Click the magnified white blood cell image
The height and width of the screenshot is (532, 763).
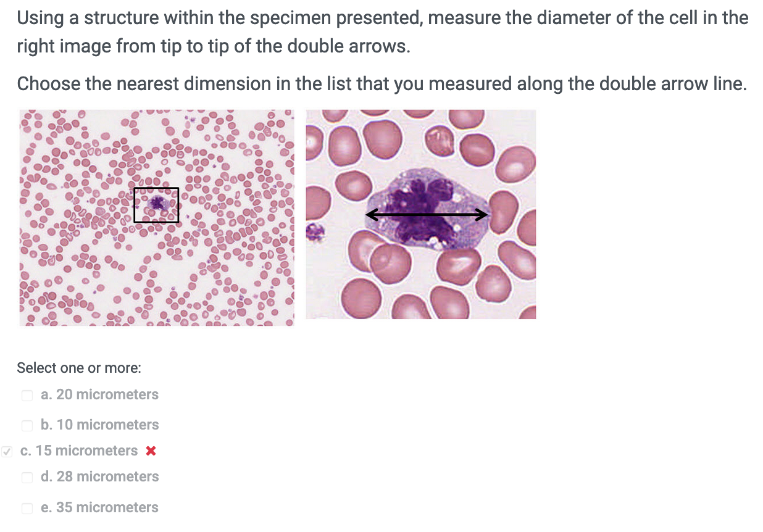[x=421, y=214]
